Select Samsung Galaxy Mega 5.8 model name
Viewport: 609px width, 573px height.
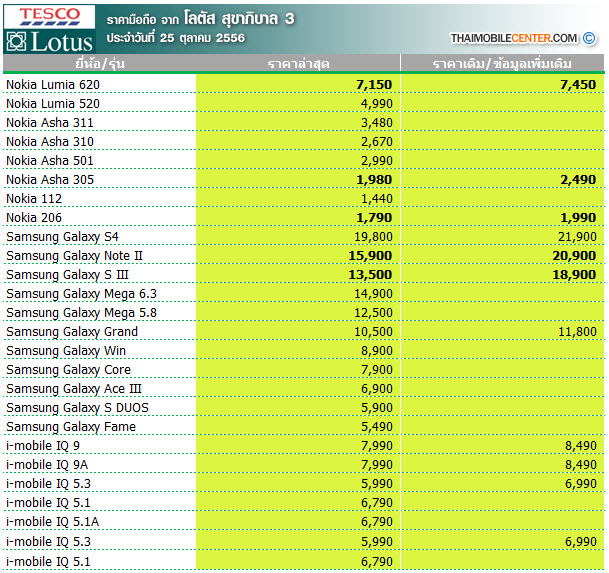[x=81, y=313]
